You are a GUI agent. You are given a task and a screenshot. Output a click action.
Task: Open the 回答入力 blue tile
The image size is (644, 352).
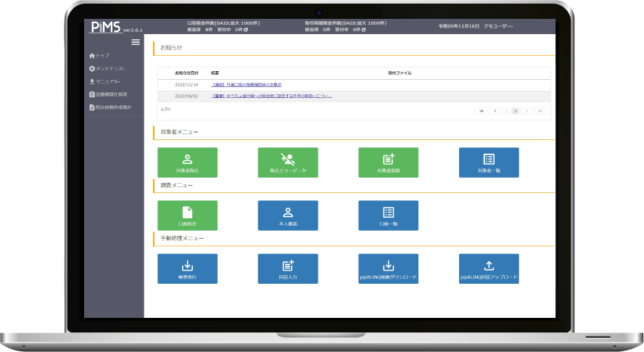(x=288, y=269)
